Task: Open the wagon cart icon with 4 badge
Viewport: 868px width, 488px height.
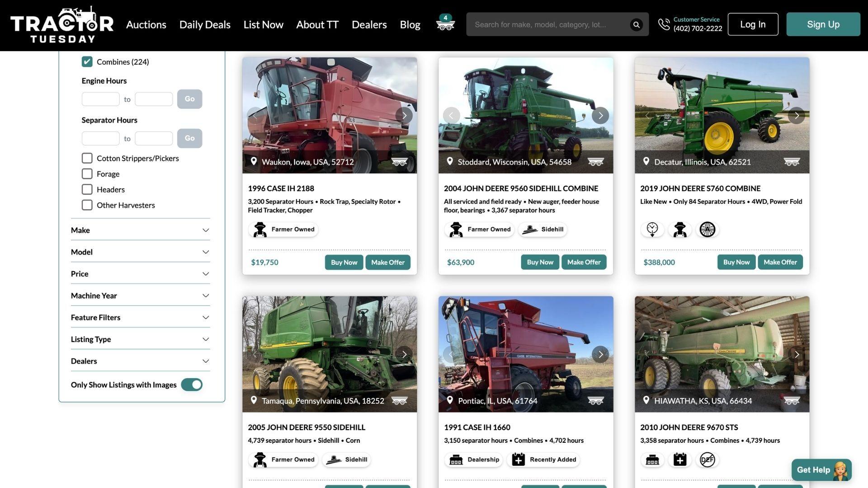Action: [x=445, y=23]
